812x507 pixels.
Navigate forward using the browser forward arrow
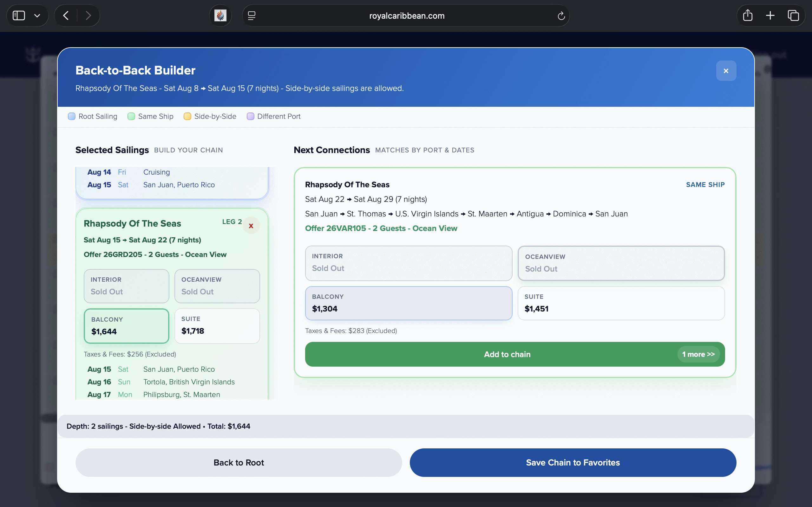click(88, 15)
